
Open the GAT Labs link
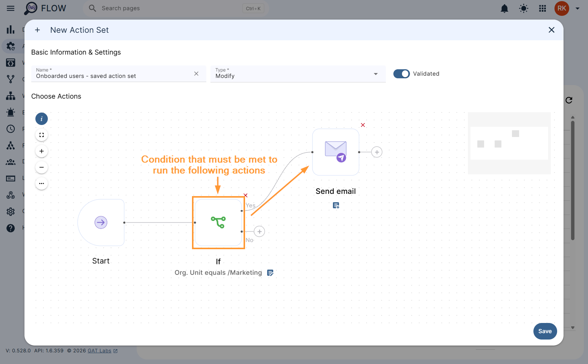click(x=102, y=351)
